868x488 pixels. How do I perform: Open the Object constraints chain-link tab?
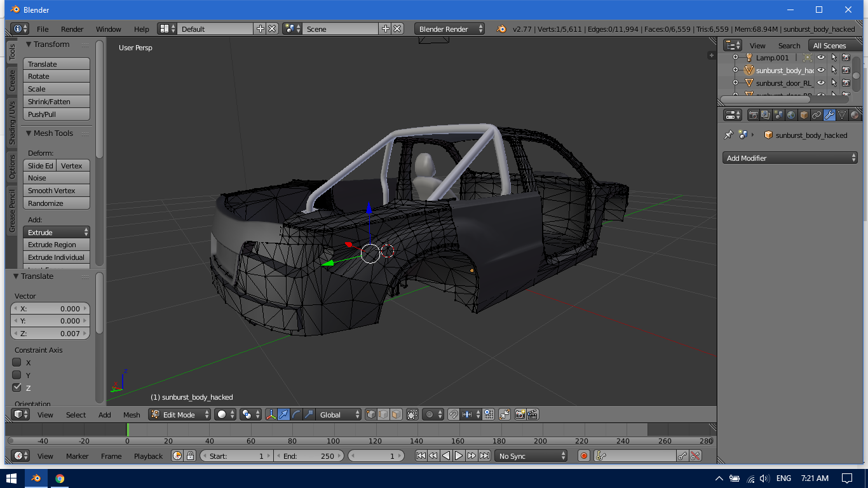tap(817, 115)
